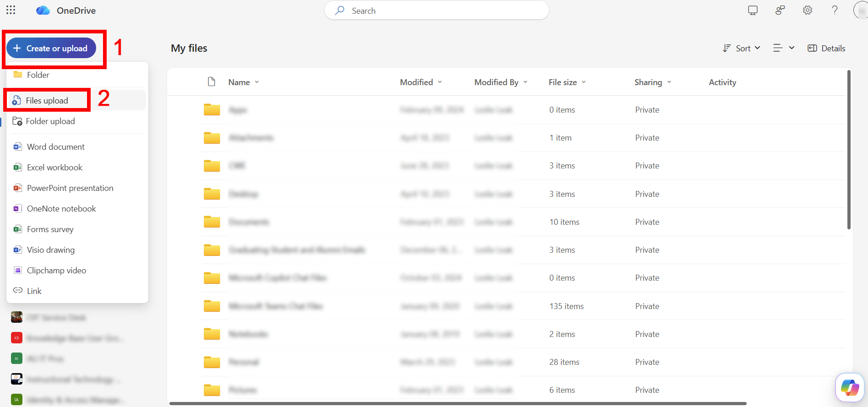
Task: Click Private sharing in the 135 items row
Action: (647, 306)
